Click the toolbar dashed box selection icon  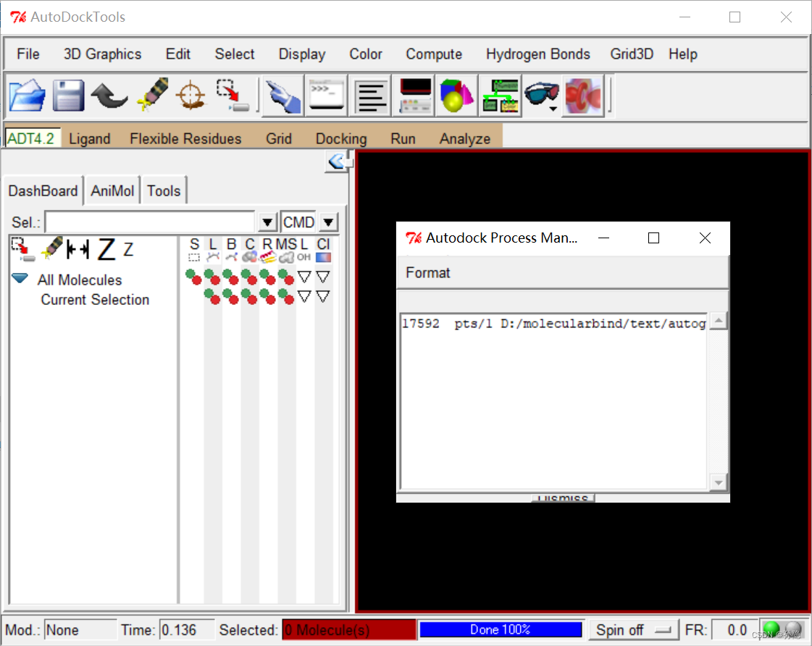point(233,96)
